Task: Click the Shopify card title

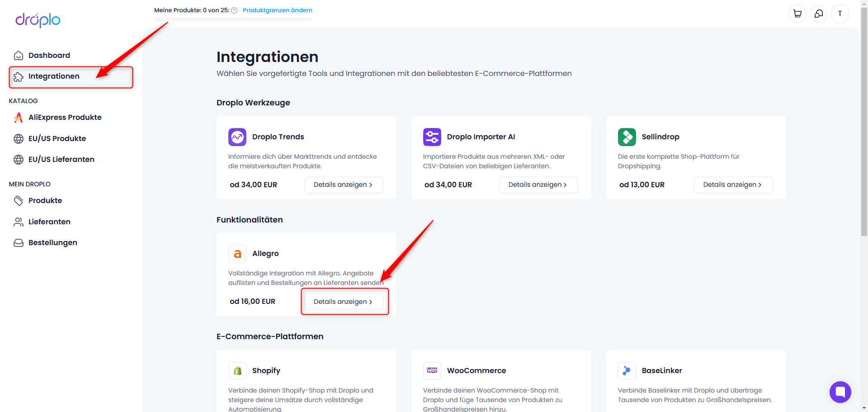Action: [x=266, y=370]
